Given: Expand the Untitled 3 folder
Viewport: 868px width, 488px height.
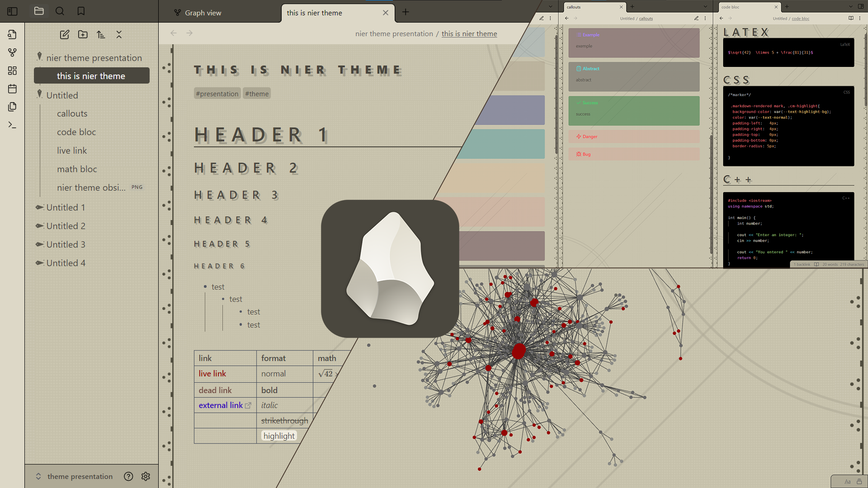Looking at the screenshot, I should pos(40,244).
